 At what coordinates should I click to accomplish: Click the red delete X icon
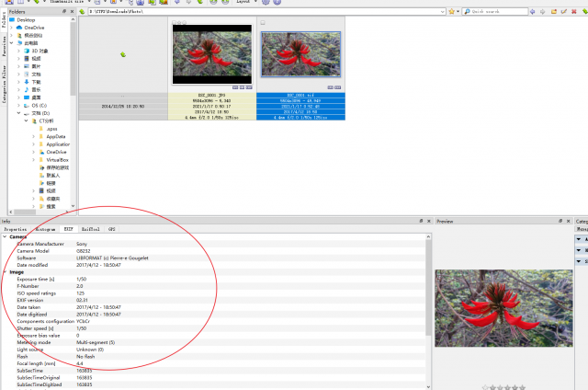coord(573,12)
